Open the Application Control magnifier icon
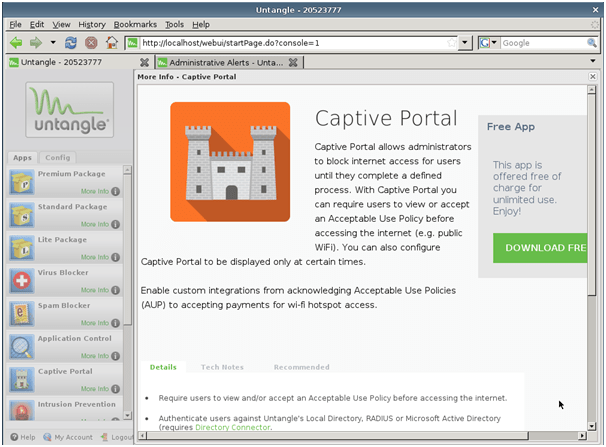Viewport: 606px width, 447px height. 21,346
